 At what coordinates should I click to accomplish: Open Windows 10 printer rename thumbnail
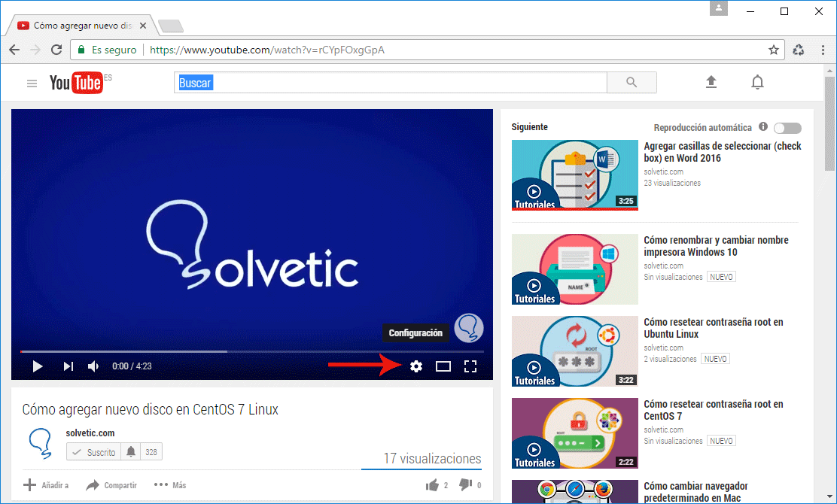575,269
